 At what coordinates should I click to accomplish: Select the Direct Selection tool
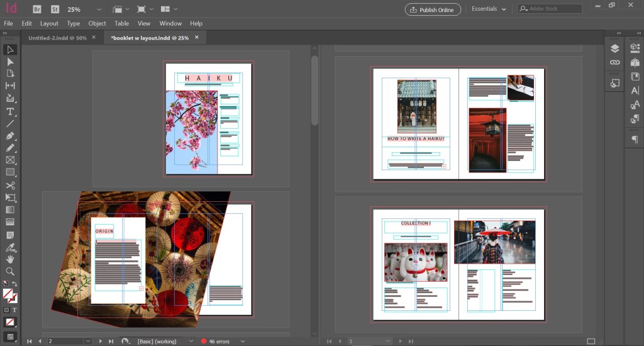[x=10, y=62]
